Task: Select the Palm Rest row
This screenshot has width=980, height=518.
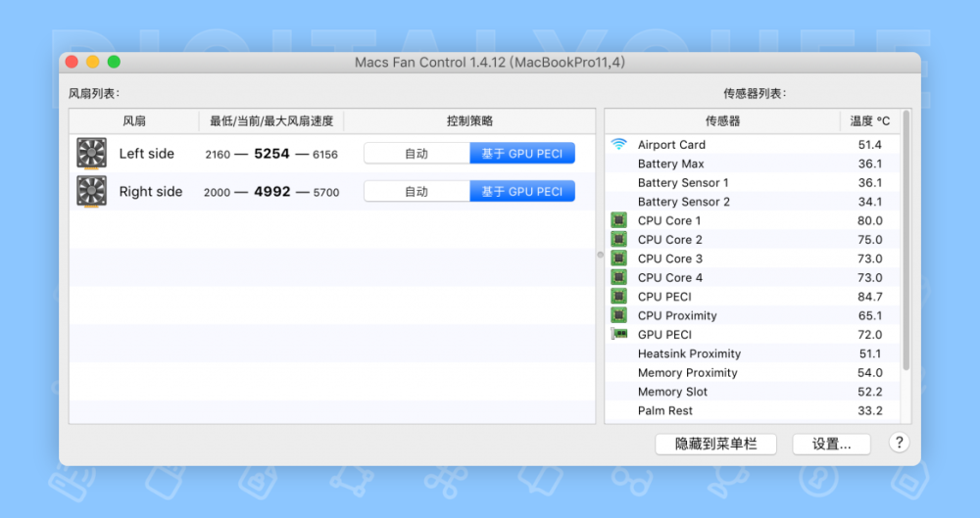Action: pyautogui.click(x=753, y=410)
